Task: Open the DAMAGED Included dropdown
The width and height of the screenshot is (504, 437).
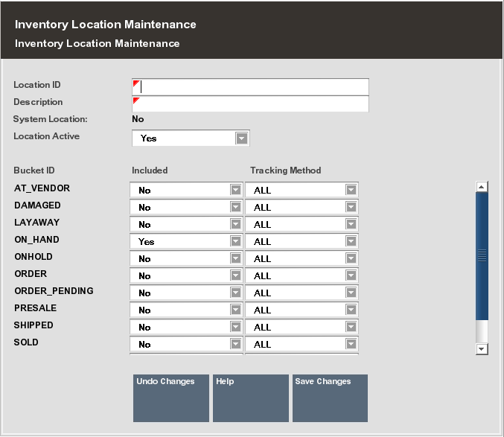Action: (x=186, y=207)
